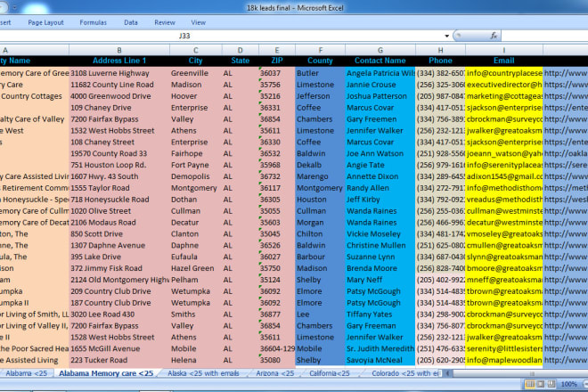Screen dimensions: 588x392
Task: Switch to Normal view in status bar
Action: pyautogui.click(x=530, y=384)
